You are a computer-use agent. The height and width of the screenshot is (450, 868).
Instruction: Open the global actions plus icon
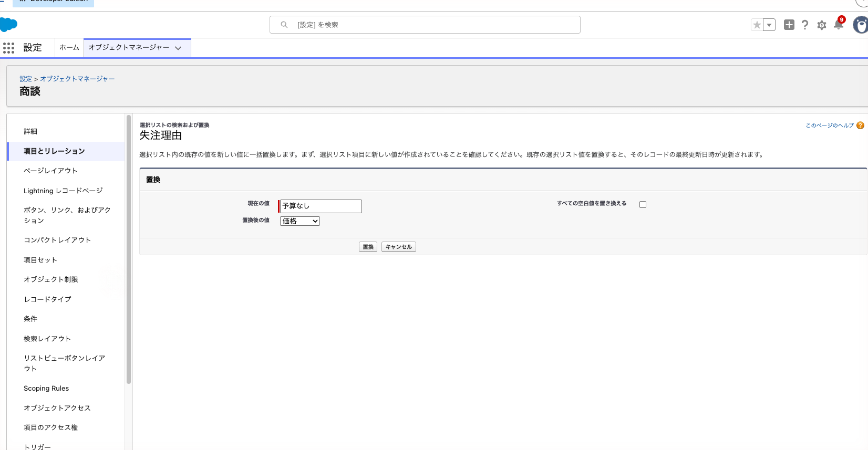coord(789,25)
